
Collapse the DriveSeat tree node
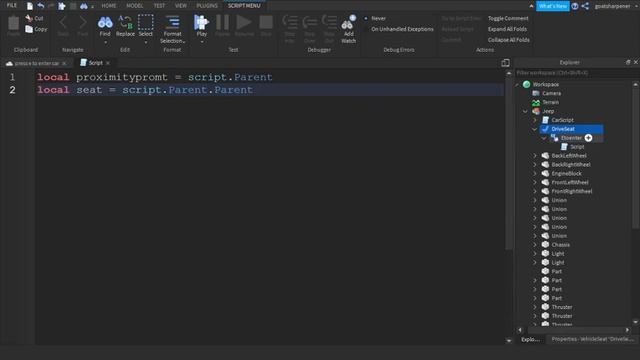click(535, 129)
